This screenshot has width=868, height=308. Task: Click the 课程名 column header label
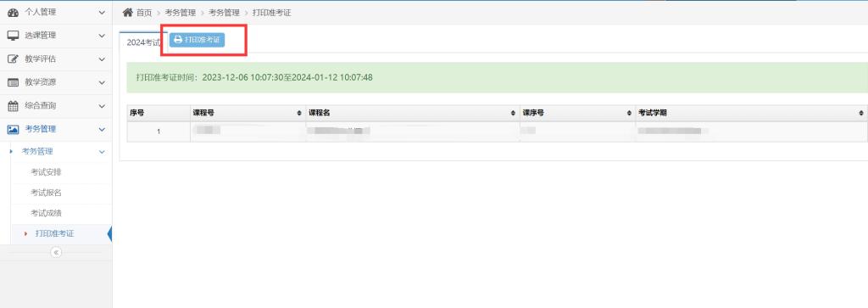(320, 113)
